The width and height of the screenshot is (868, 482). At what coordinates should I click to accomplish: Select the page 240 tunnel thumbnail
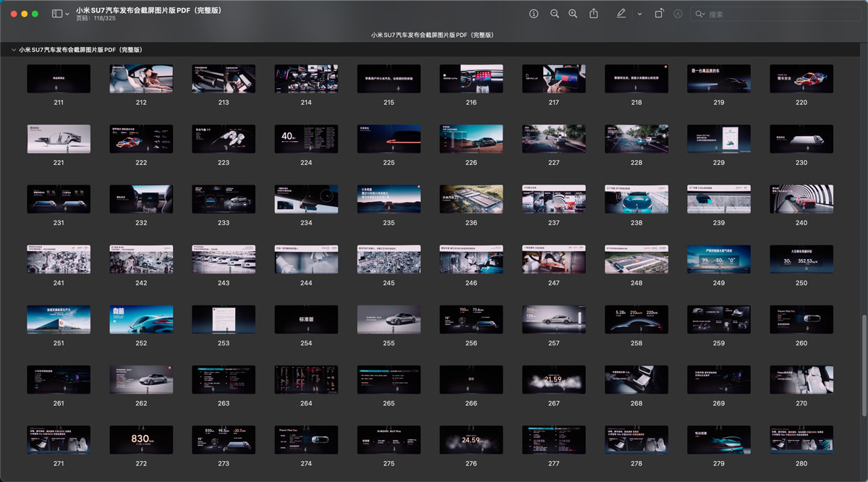pos(801,199)
